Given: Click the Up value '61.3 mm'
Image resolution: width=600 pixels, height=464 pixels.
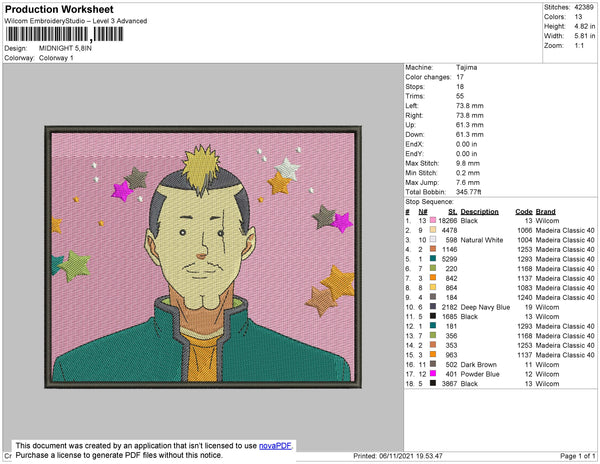Looking at the screenshot, I should pos(470,125).
